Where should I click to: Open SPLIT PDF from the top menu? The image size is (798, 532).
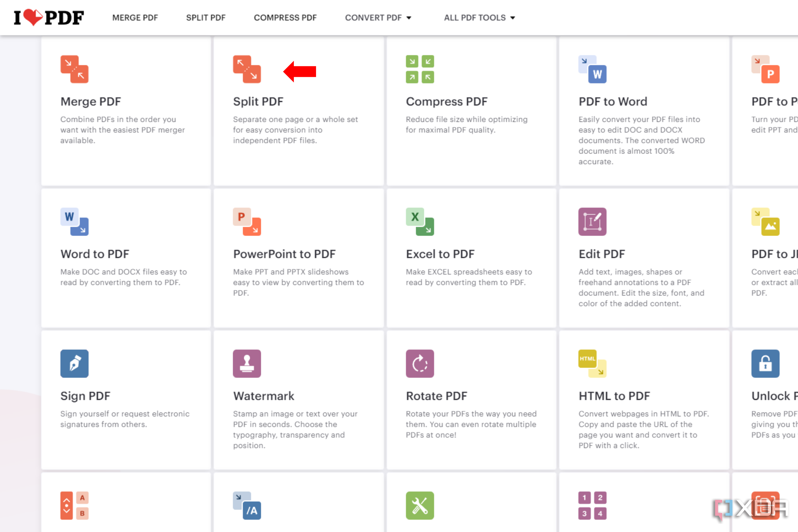point(206,18)
